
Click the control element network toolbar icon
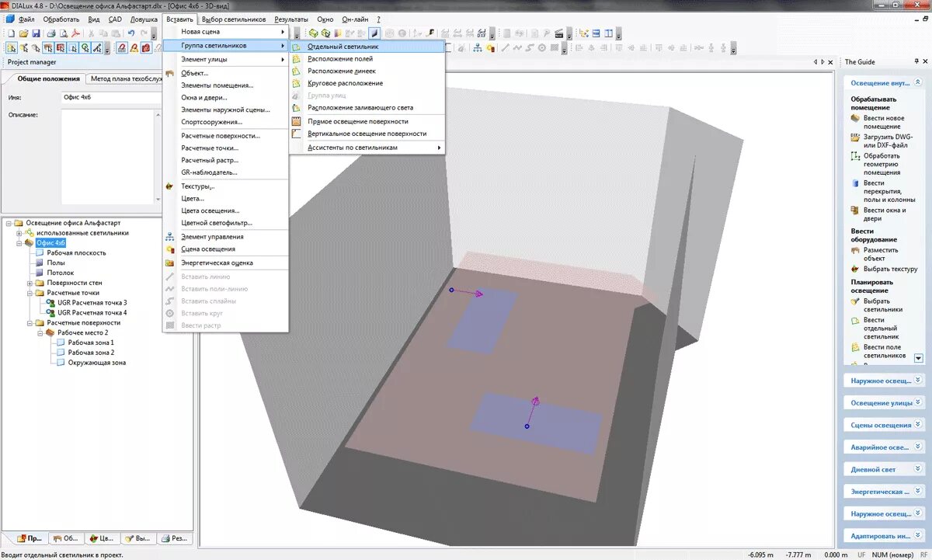pos(477,48)
